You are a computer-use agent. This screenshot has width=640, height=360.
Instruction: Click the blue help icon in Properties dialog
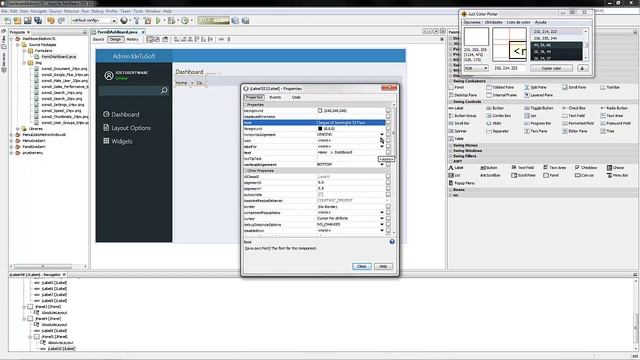click(x=392, y=242)
